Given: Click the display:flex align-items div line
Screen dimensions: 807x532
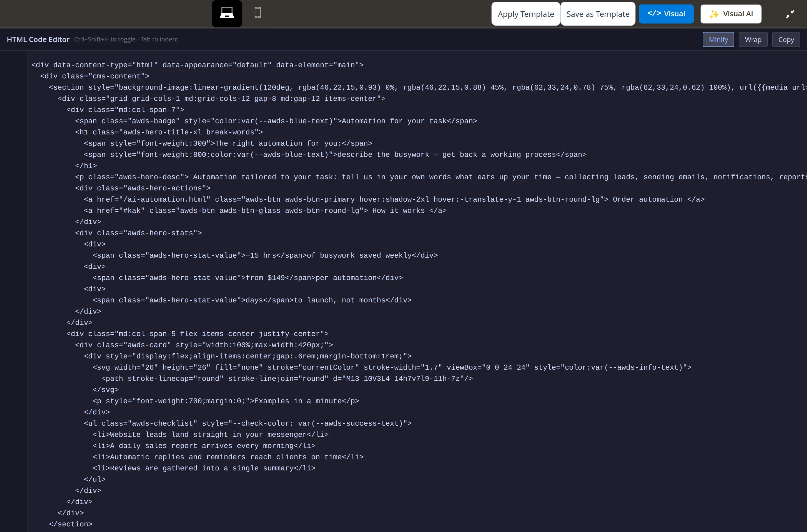Looking at the screenshot, I should tap(248, 356).
